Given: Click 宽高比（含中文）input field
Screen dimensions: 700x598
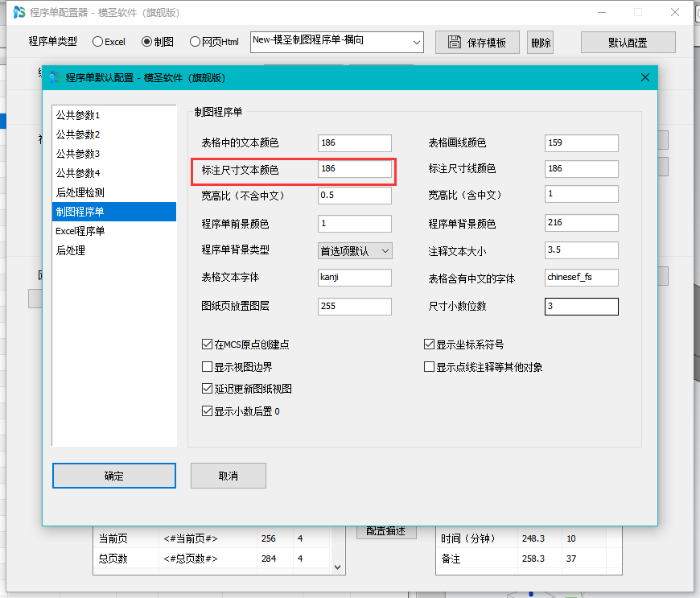Looking at the screenshot, I should [581, 194].
